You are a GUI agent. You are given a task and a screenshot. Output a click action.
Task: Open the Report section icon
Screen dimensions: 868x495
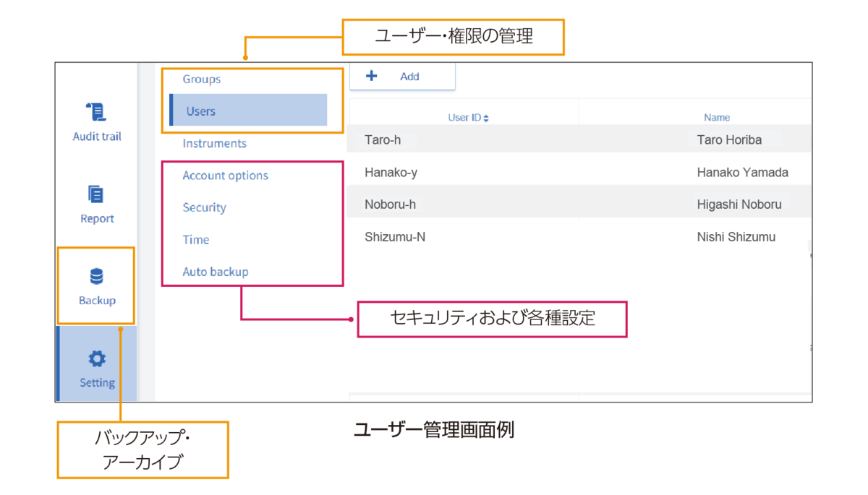pyautogui.click(x=96, y=194)
